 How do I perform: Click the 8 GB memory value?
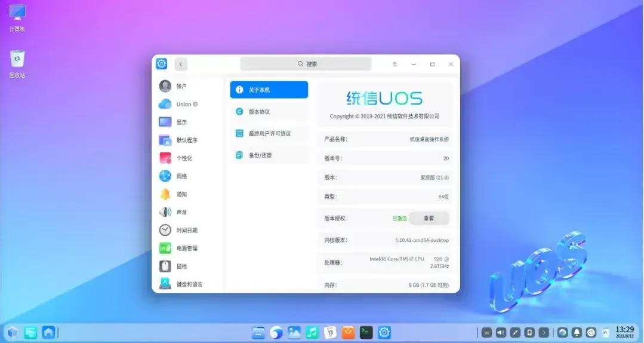pyautogui.click(x=429, y=285)
